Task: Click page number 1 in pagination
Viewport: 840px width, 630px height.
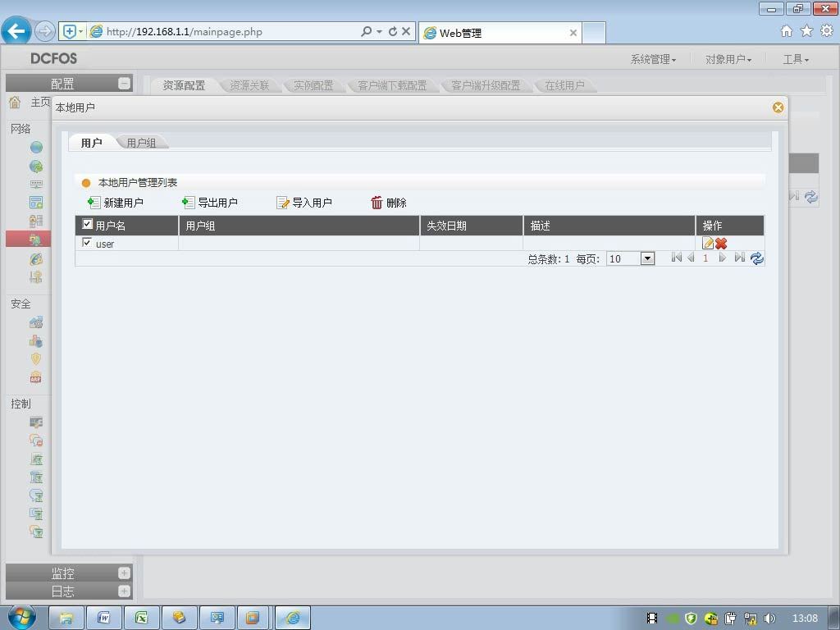Action: point(705,258)
